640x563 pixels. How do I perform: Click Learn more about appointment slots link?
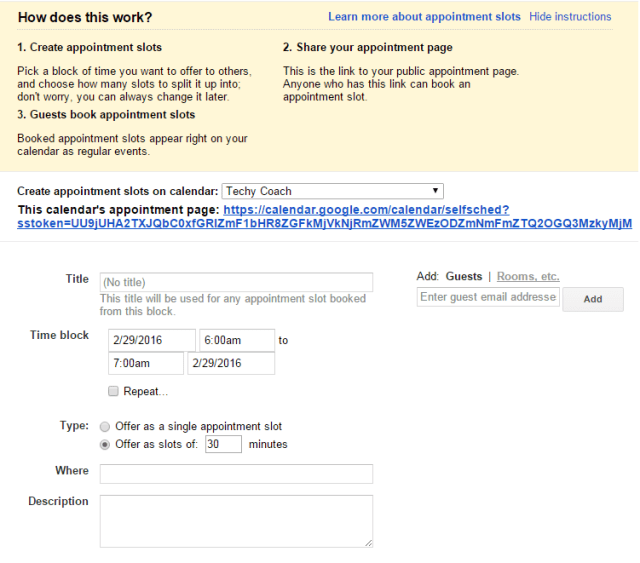point(424,17)
